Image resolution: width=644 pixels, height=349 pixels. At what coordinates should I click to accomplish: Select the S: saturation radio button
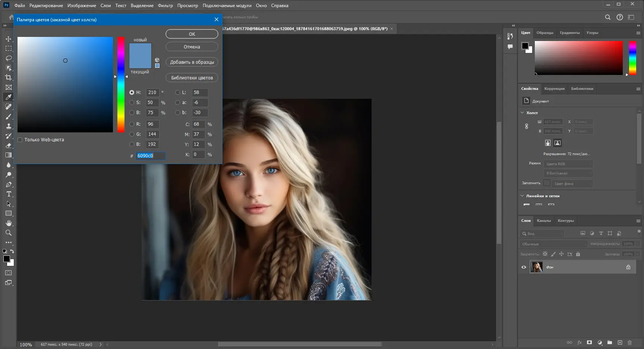[x=132, y=103]
